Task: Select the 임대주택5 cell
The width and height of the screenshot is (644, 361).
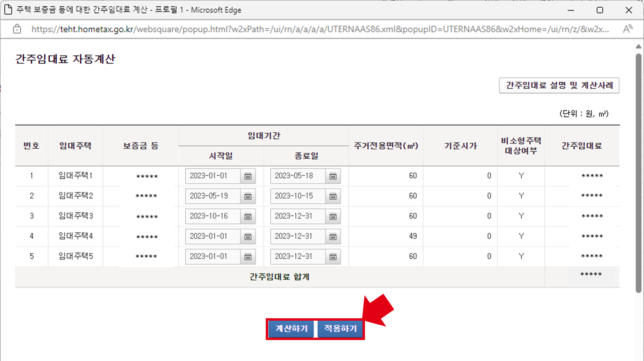Action: click(75, 257)
